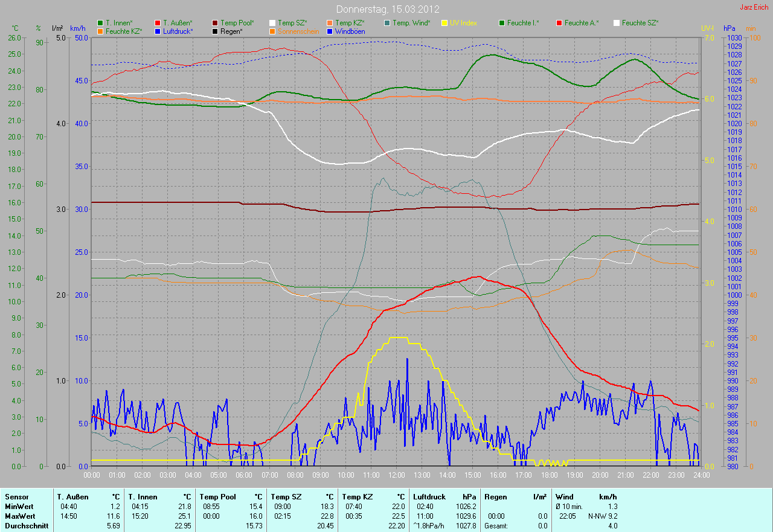The width and height of the screenshot is (773, 532).
Task: Click the 'Sensor' table header
Action: coord(16,497)
